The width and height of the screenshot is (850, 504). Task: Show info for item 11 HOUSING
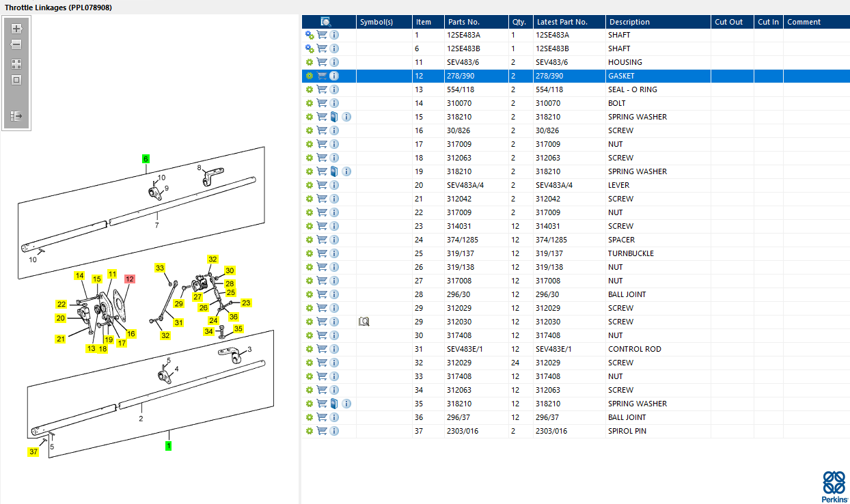pos(334,62)
